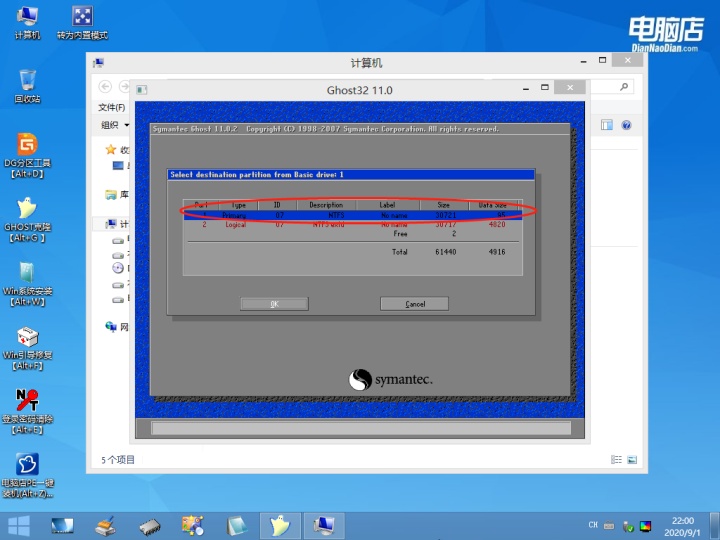Click the Description column header
720x540 pixels.
point(326,205)
